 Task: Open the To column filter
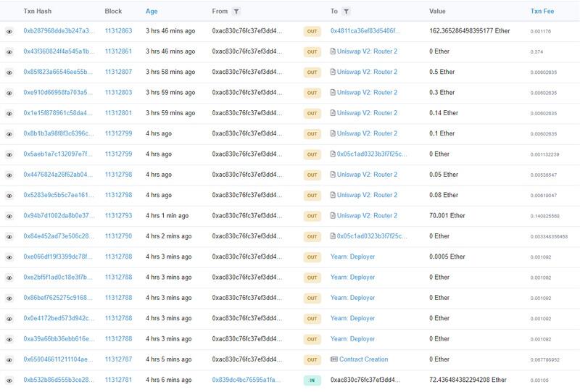346,12
